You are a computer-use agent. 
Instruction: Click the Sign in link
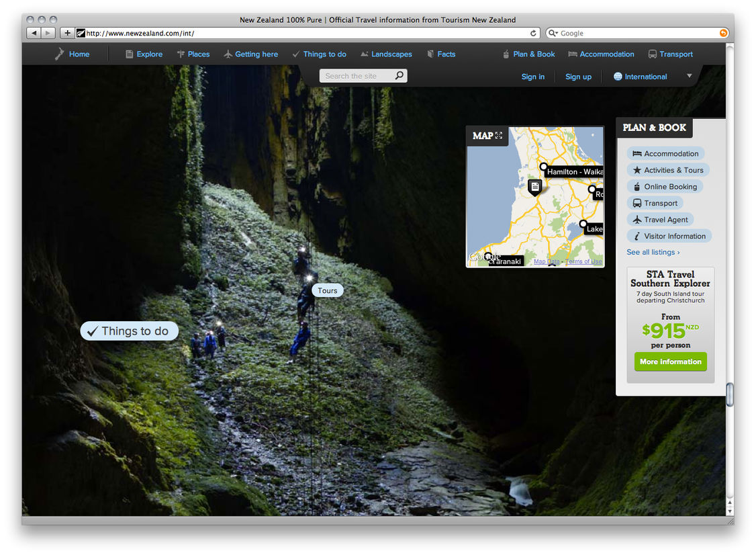pyautogui.click(x=533, y=77)
